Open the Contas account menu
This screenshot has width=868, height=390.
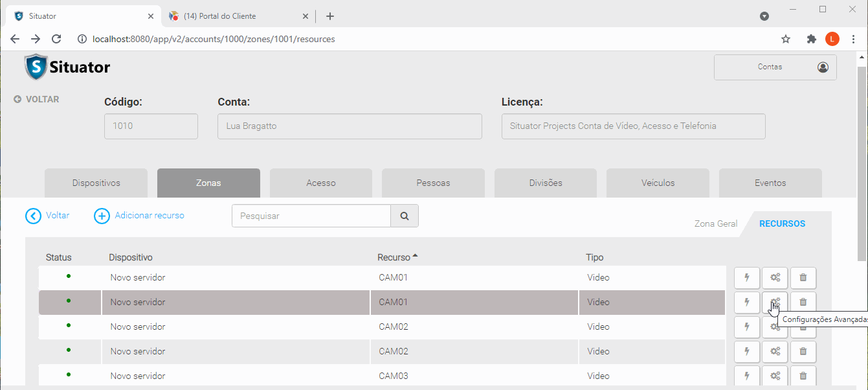(775, 67)
